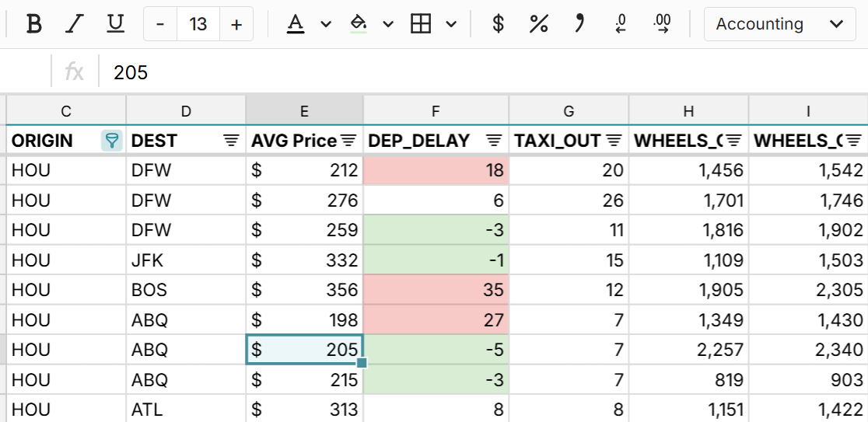This screenshot has width=868, height=422.
Task: Toggle italic formatting
Action: click(74, 24)
